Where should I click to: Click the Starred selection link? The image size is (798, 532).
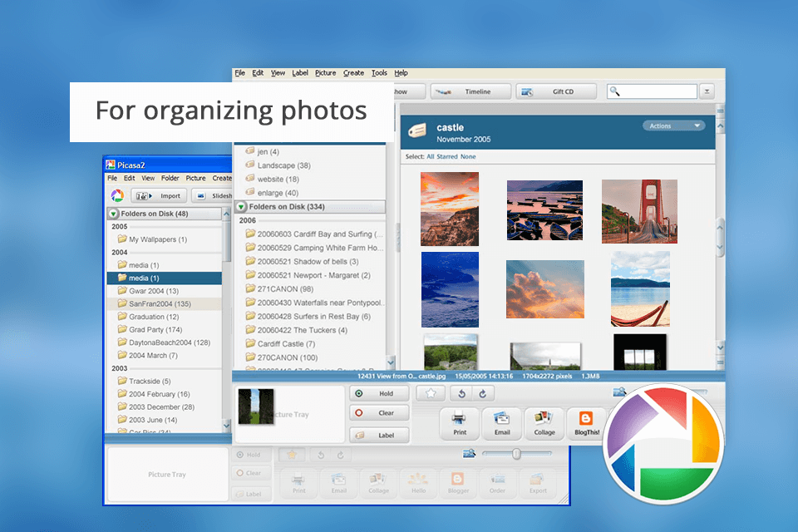[447, 156]
